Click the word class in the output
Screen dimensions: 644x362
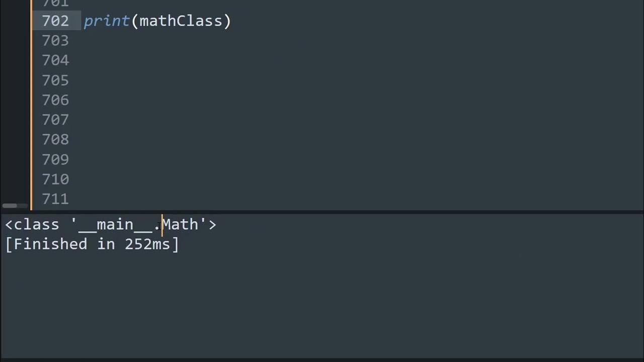(x=37, y=224)
